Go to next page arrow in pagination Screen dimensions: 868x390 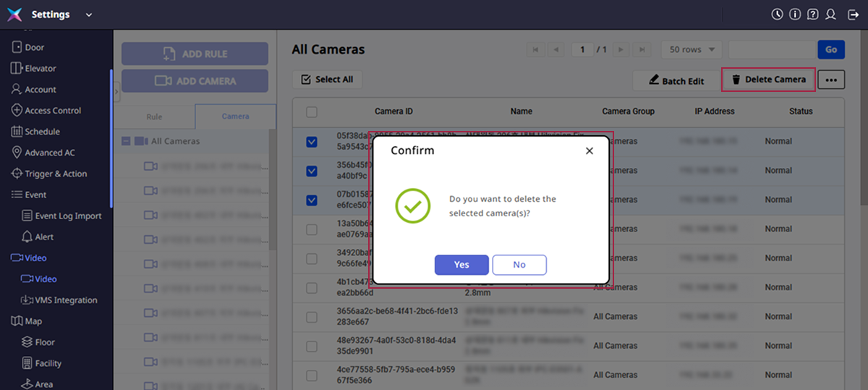623,49
